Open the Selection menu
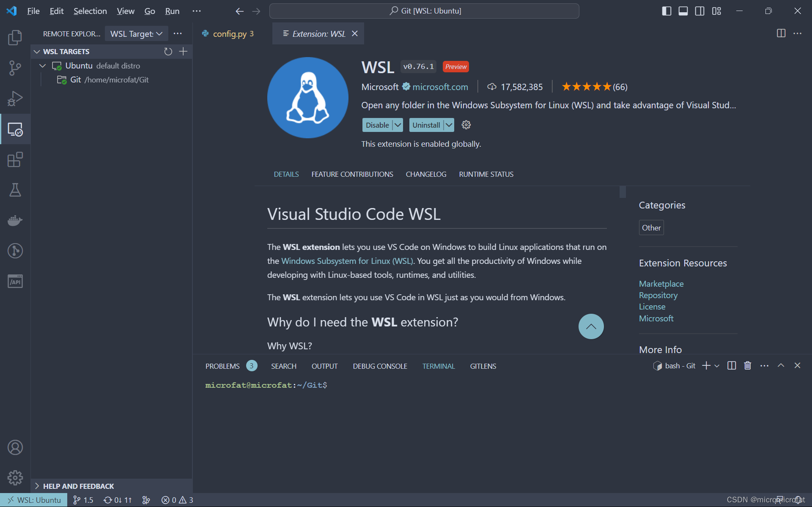 90,11
